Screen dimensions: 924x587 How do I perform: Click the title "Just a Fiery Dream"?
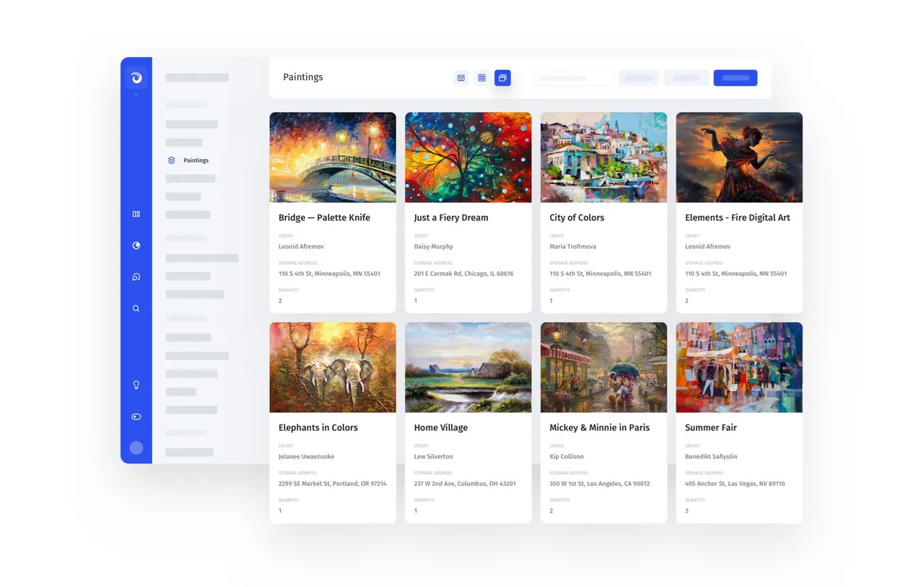click(451, 217)
